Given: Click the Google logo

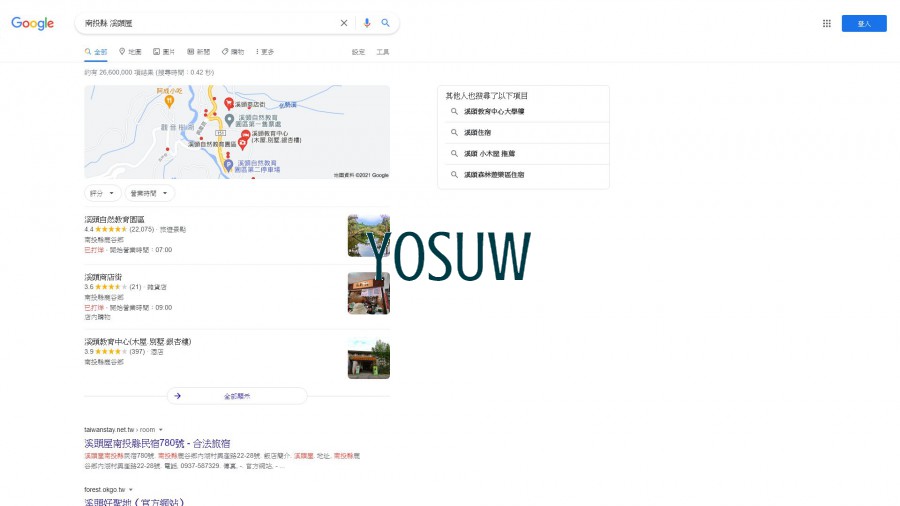Looking at the screenshot, I should (x=32, y=23).
